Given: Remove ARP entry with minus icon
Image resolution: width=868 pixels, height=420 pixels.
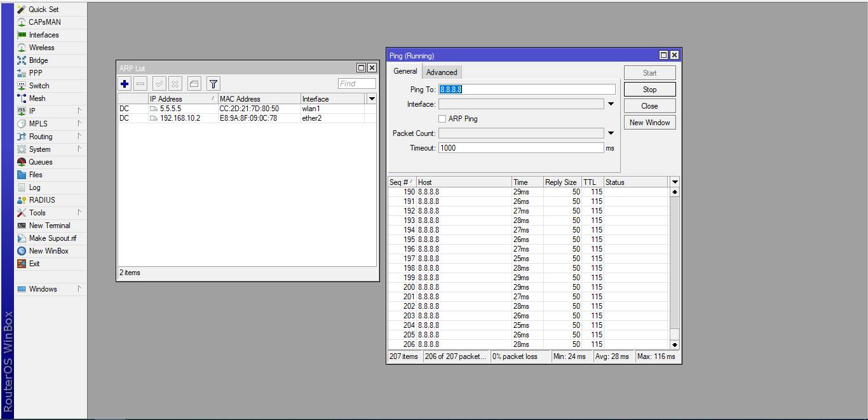Looking at the screenshot, I should [x=140, y=84].
